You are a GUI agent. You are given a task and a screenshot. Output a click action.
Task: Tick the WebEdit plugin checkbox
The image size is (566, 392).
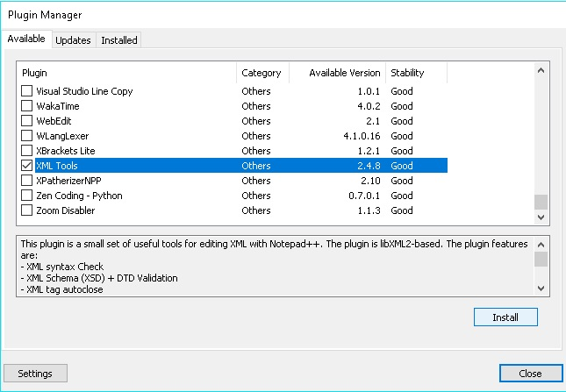27,121
